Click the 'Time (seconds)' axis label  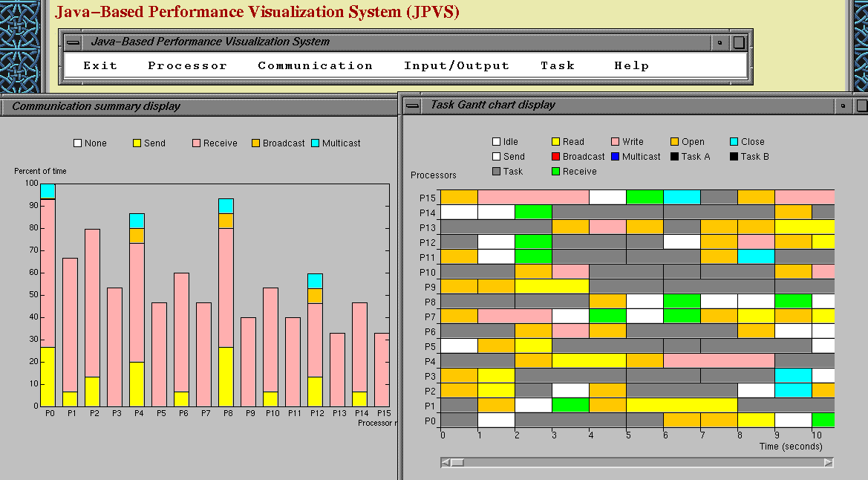tap(791, 446)
